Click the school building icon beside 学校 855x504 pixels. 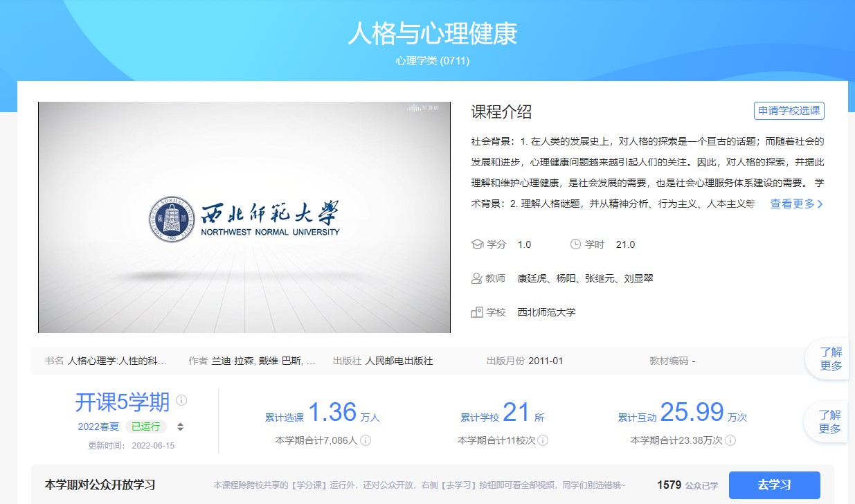pyautogui.click(x=476, y=312)
